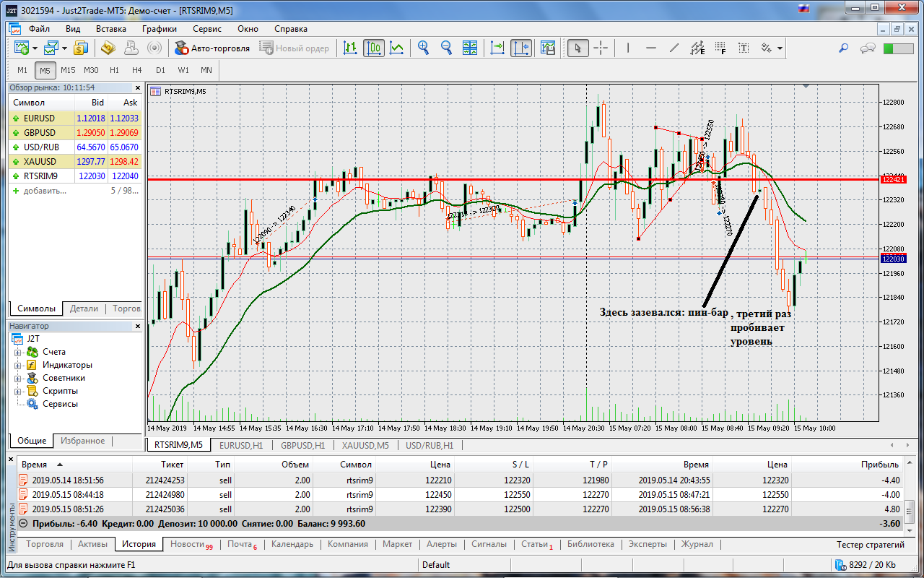Tile chart windows with the grid icon
The width and height of the screenshot is (924, 578).
[470, 48]
